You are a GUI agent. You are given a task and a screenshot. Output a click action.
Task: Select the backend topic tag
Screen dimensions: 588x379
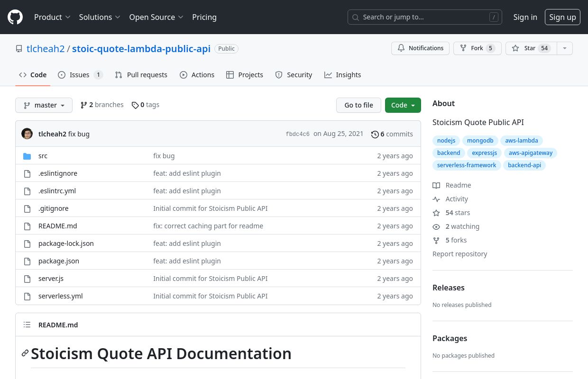click(x=449, y=153)
